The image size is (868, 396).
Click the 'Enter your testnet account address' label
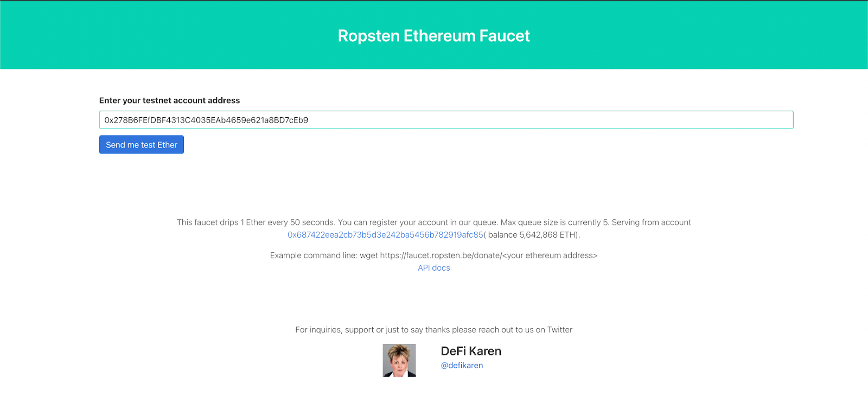click(169, 100)
